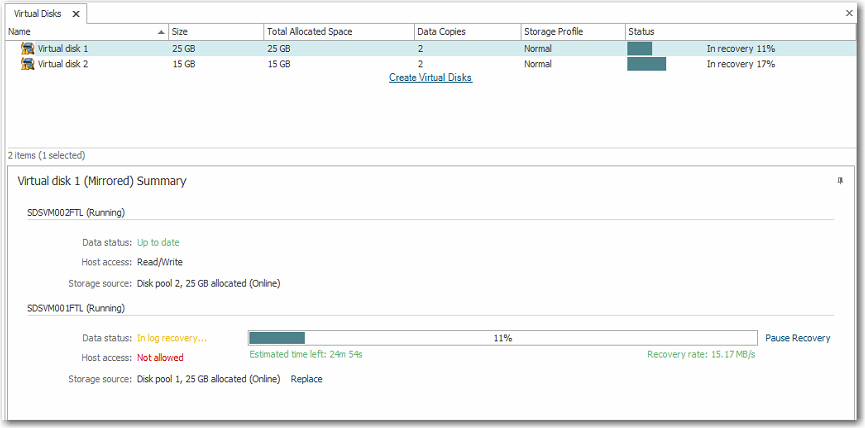
Task: Pin the Virtual disk 1 Summary panel
Action: (x=840, y=181)
